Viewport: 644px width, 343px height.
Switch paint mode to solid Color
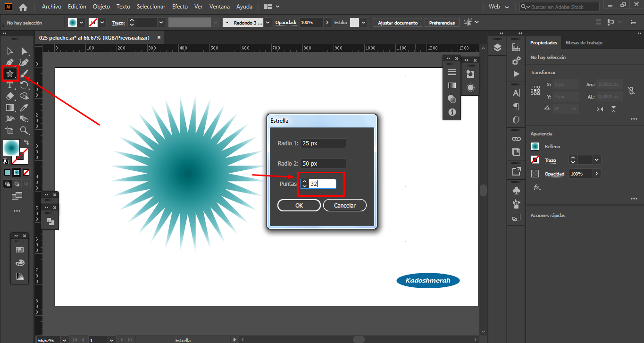tap(7, 172)
